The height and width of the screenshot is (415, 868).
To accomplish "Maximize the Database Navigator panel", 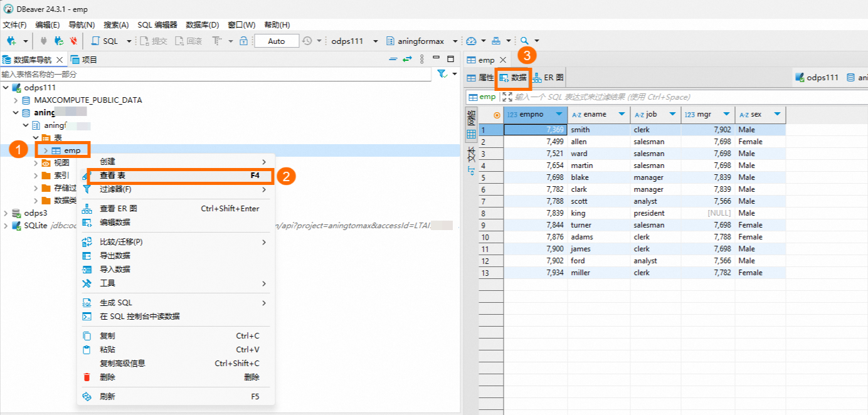I will click(450, 59).
